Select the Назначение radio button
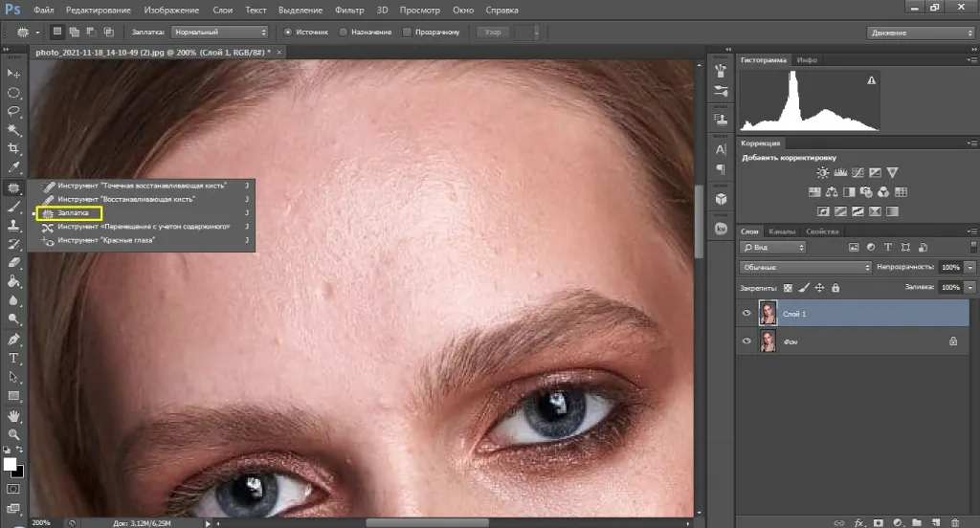 344,32
